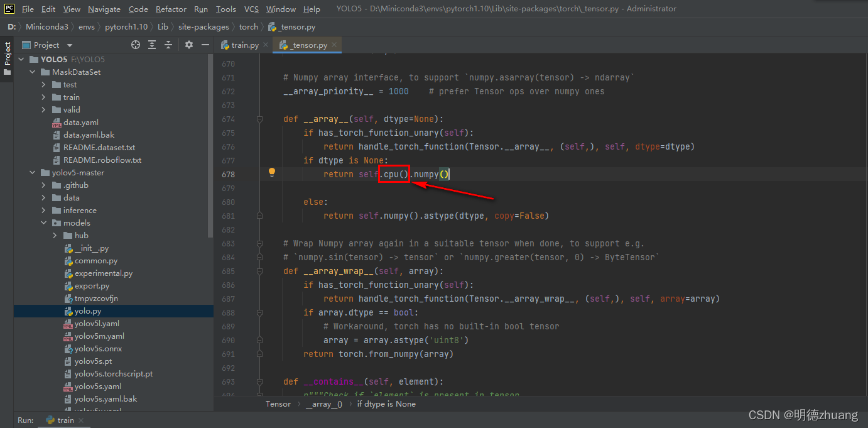Image resolution: width=868 pixels, height=428 pixels.
Task: Click Miniconda3 in path breadcrumb
Action: 47,26
